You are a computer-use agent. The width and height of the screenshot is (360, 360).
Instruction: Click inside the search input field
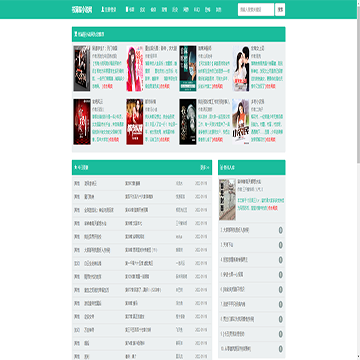pyautogui.click(x=256, y=10)
